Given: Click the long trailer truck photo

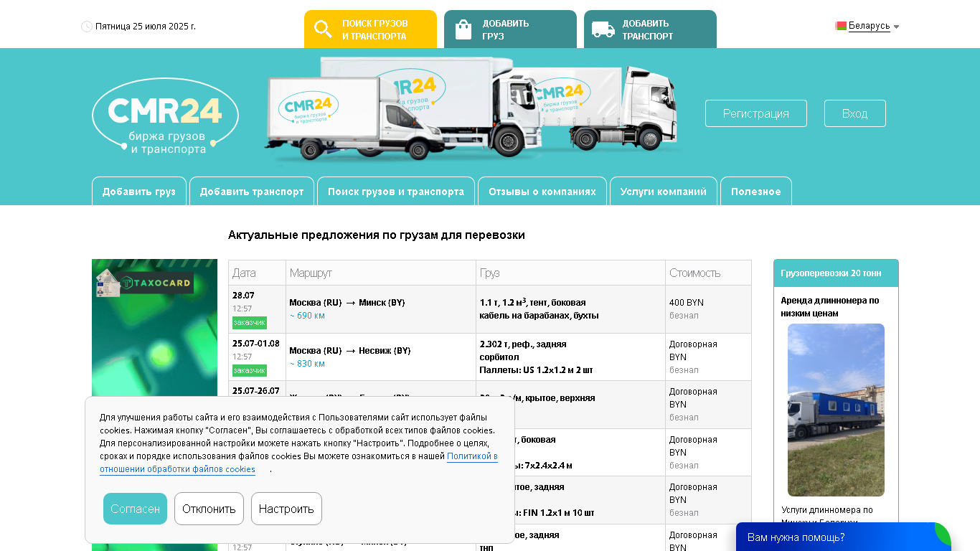Looking at the screenshot, I should [x=836, y=410].
